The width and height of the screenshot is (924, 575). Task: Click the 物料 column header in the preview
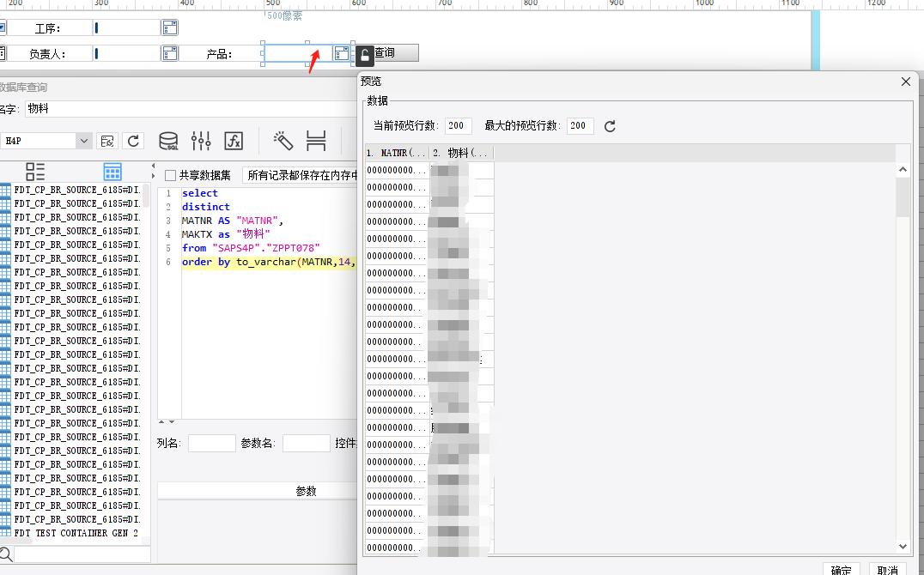tap(460, 153)
